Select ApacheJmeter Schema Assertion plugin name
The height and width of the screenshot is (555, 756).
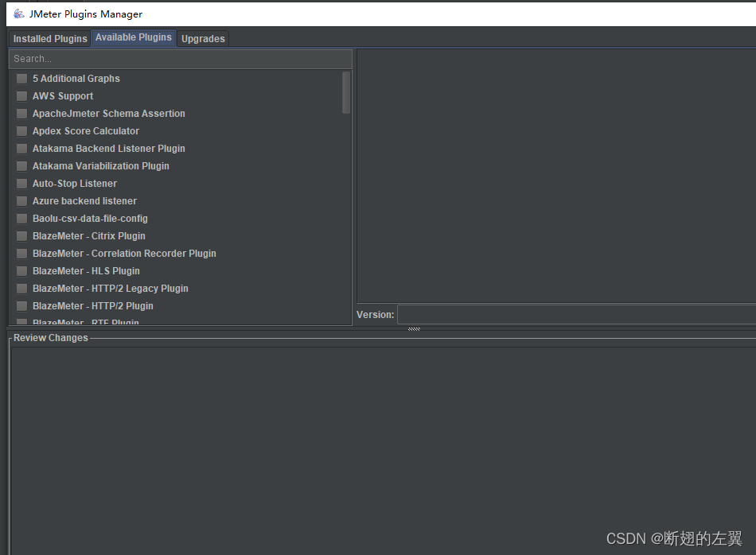click(x=108, y=114)
